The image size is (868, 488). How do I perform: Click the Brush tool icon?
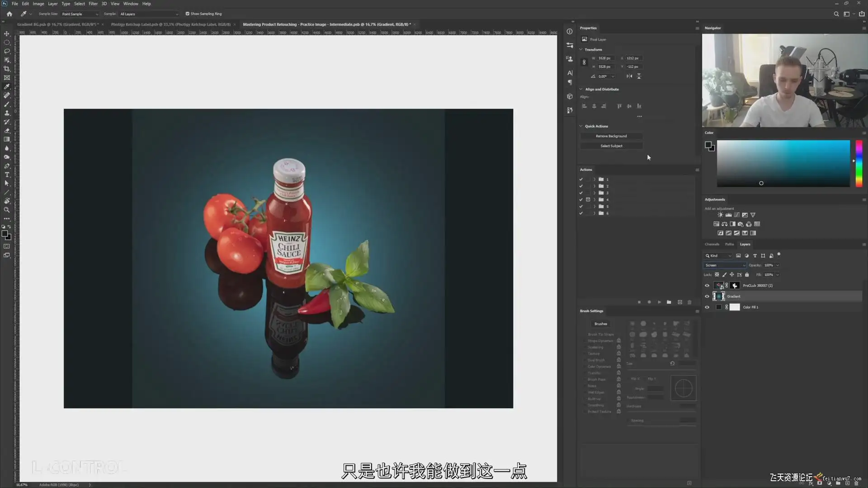(7, 104)
